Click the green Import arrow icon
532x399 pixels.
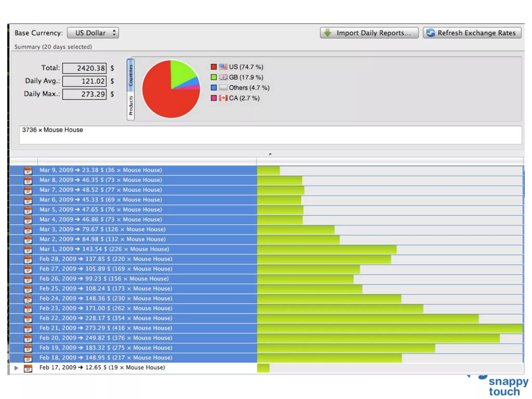(x=328, y=33)
